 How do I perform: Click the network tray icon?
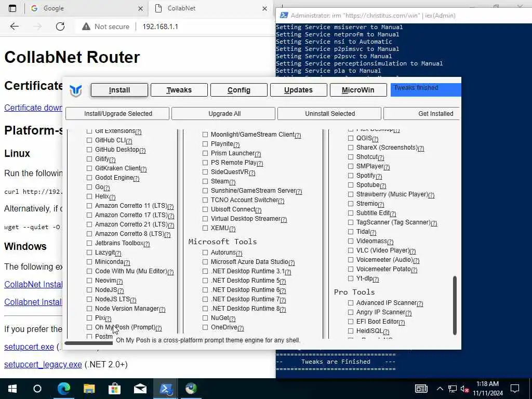click(x=453, y=389)
